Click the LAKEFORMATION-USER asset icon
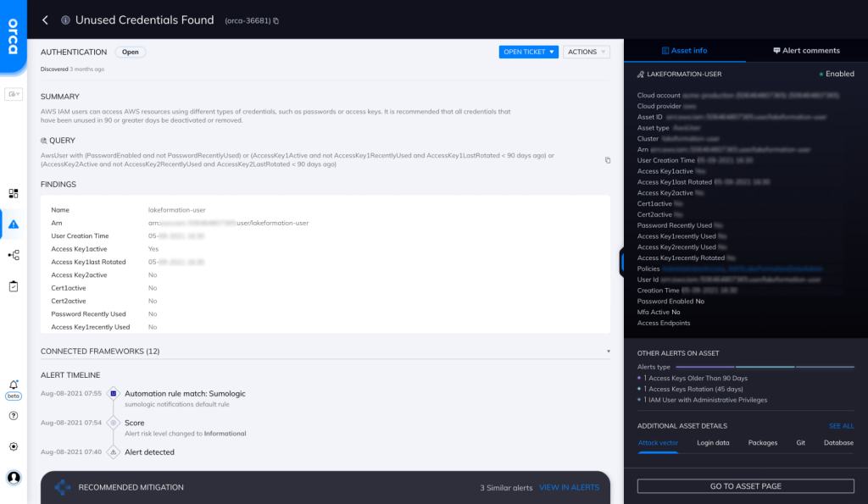Viewport: 868px width, 504px height. point(641,75)
